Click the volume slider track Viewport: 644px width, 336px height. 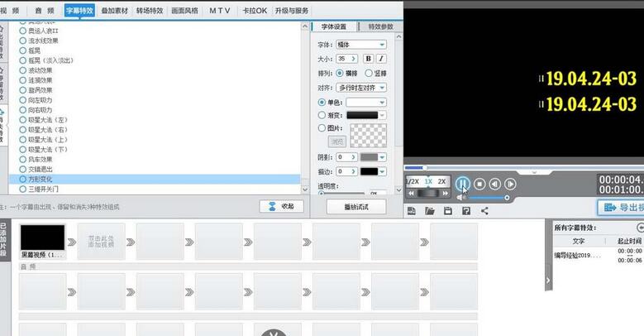[487, 198]
